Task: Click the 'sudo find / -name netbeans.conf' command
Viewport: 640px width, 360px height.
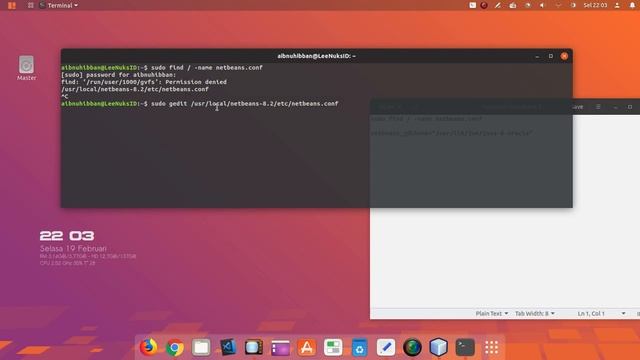Action: pyautogui.click(x=207, y=68)
